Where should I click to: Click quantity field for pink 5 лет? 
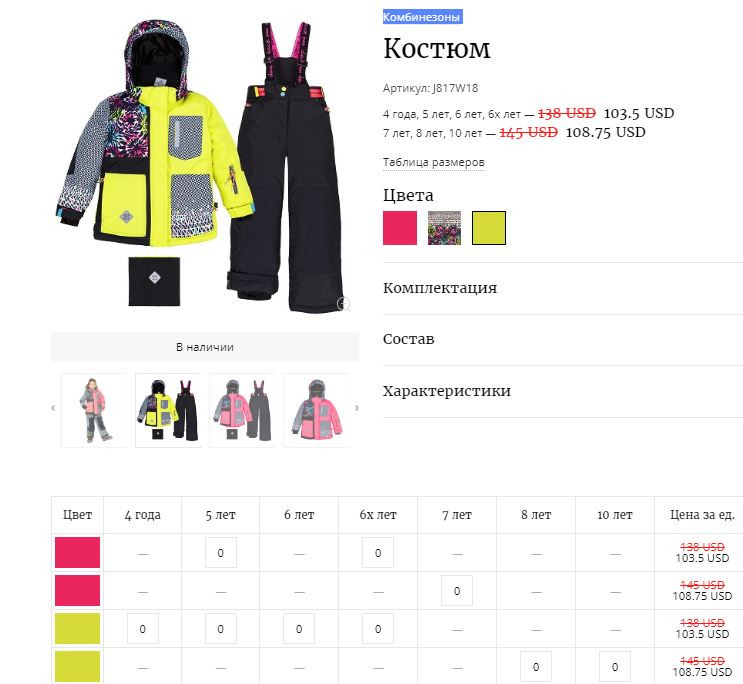pyautogui.click(x=221, y=553)
